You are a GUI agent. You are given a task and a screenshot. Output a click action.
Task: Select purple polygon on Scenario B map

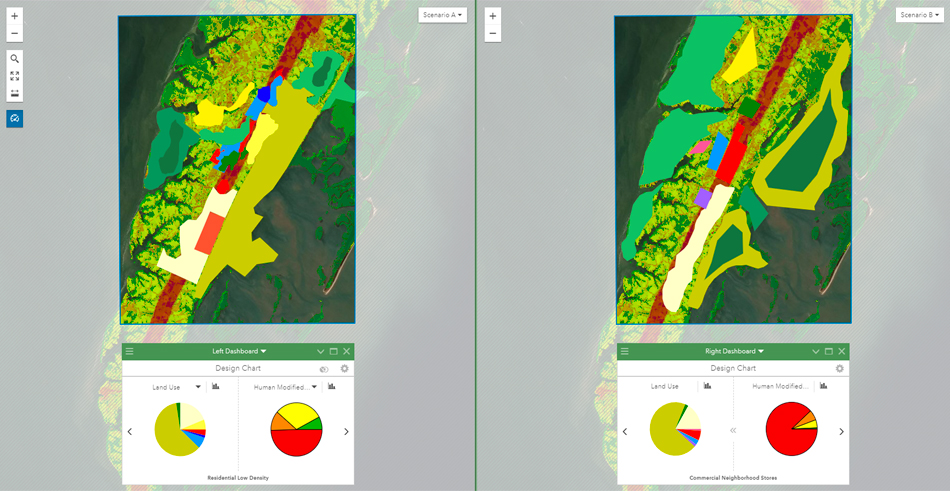(x=703, y=198)
